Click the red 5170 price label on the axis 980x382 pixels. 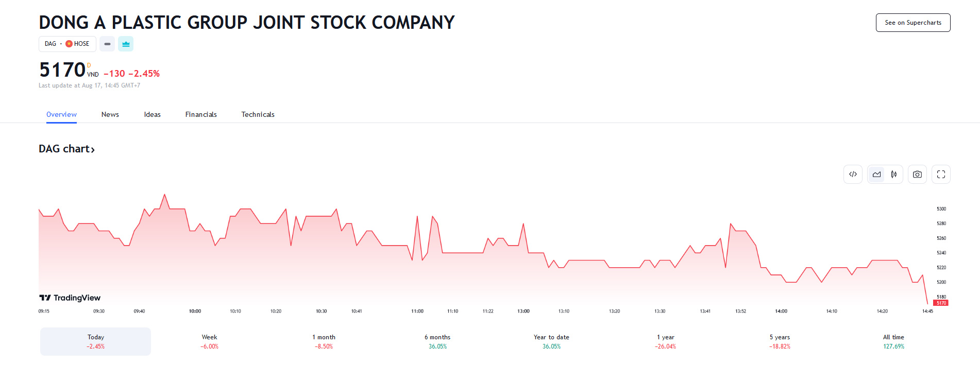pos(941,303)
